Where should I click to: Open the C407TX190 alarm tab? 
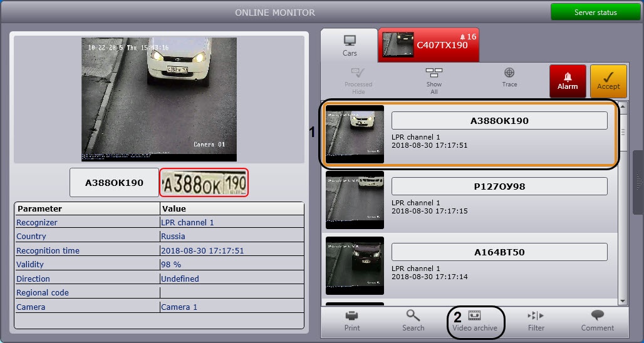click(428, 44)
